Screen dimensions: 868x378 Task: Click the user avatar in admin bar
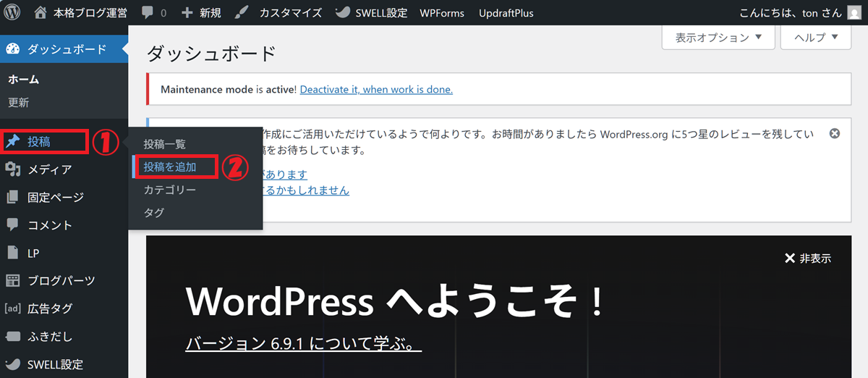(x=854, y=13)
